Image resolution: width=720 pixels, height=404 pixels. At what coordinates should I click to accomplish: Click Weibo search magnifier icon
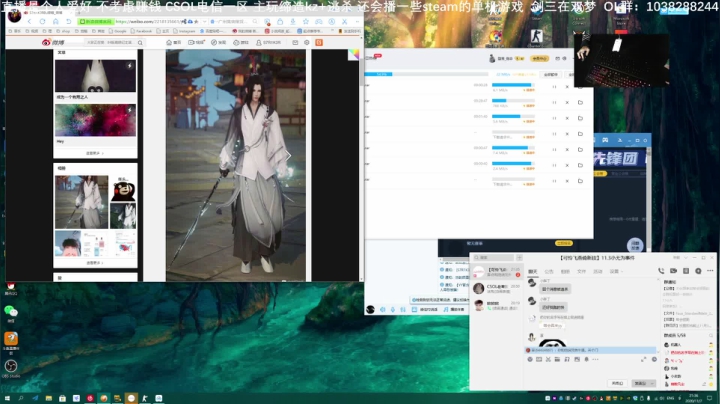(x=140, y=43)
